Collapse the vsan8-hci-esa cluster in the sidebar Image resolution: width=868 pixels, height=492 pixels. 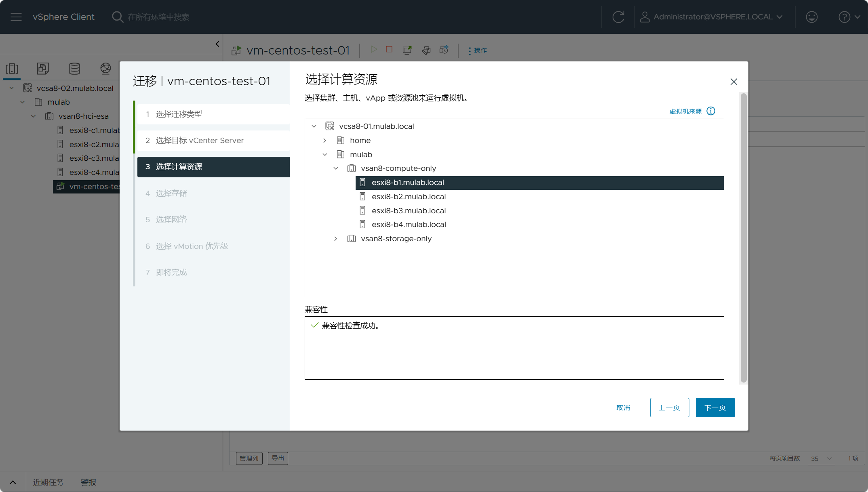tap(34, 116)
